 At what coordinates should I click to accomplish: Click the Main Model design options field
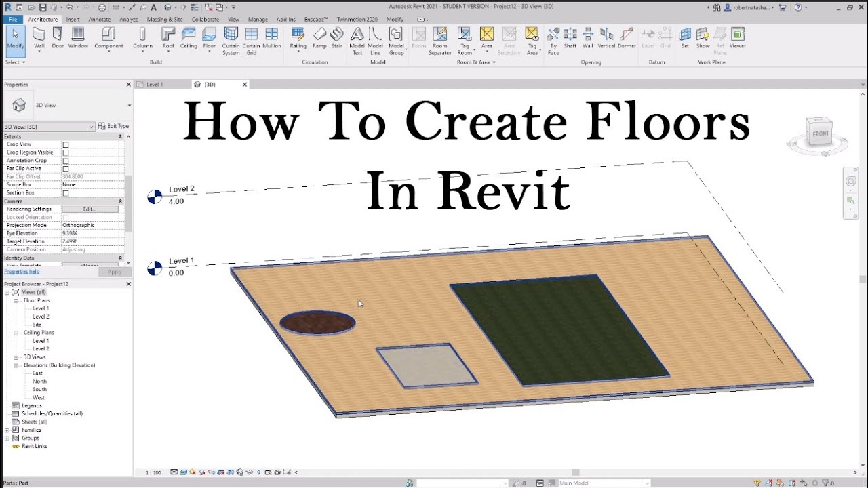coord(604,483)
